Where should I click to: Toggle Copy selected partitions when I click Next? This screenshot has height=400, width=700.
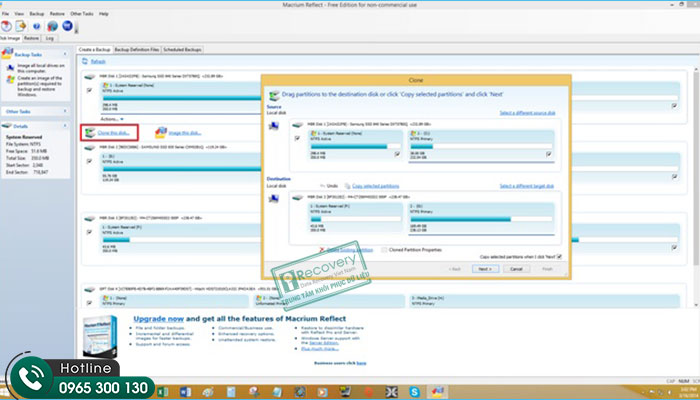click(559, 257)
